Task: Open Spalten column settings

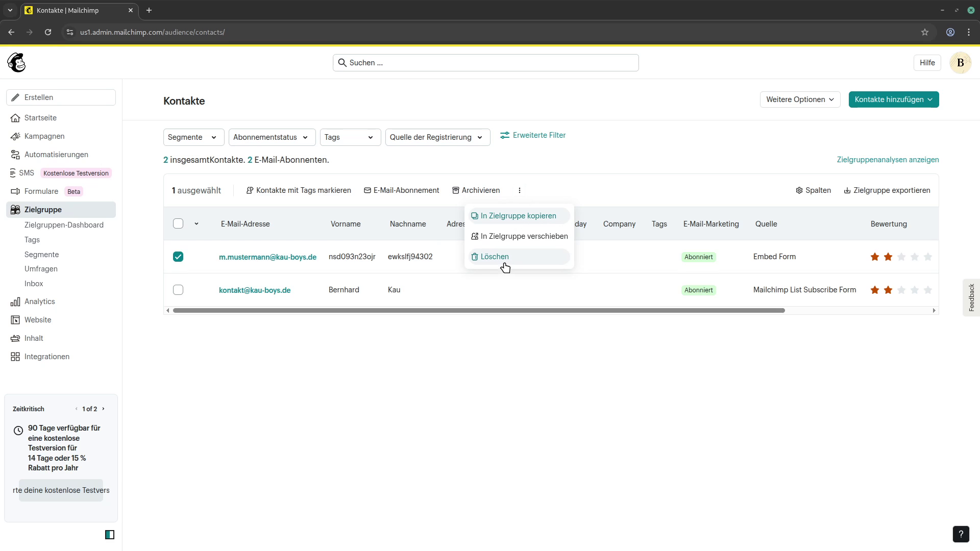Action: [x=813, y=190]
